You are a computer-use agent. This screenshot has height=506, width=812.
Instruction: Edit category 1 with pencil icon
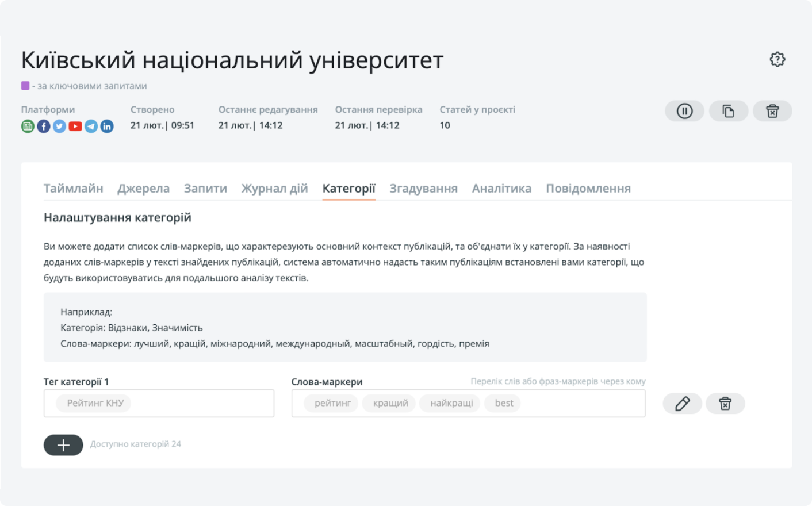pyautogui.click(x=682, y=404)
